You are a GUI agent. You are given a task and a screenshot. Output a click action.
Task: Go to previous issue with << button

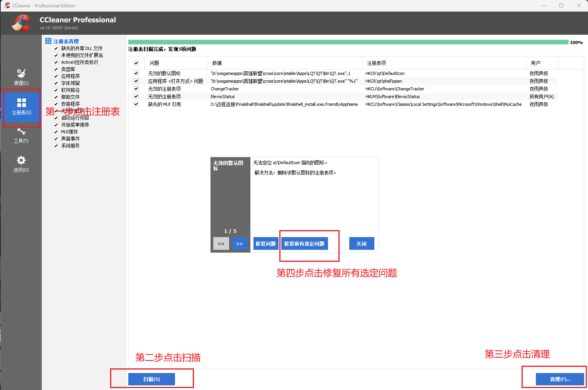221,244
